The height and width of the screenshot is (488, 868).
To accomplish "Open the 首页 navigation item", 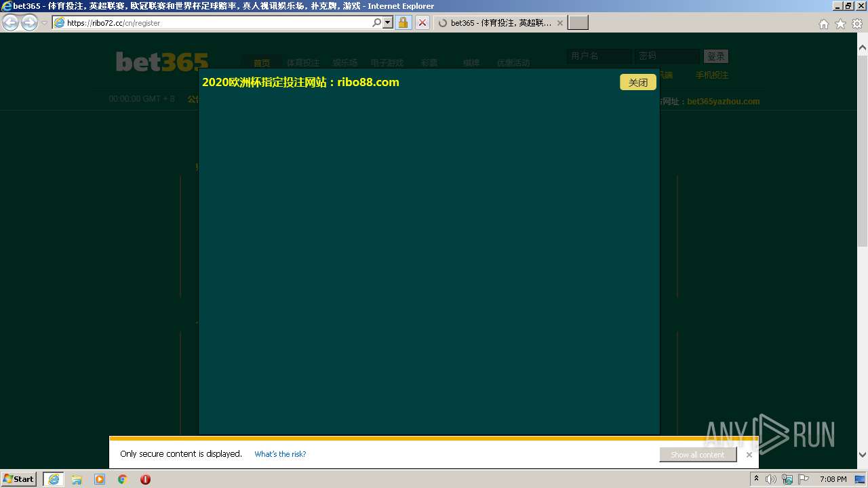I will point(262,62).
